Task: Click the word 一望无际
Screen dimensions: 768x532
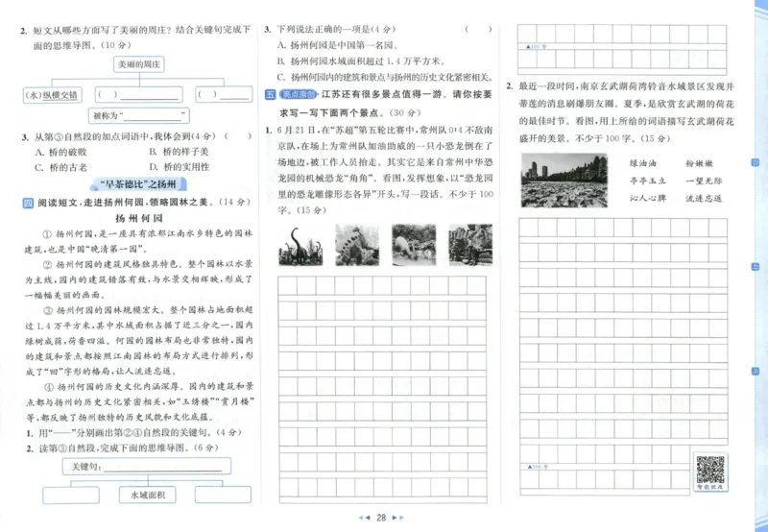Action: coord(704,181)
